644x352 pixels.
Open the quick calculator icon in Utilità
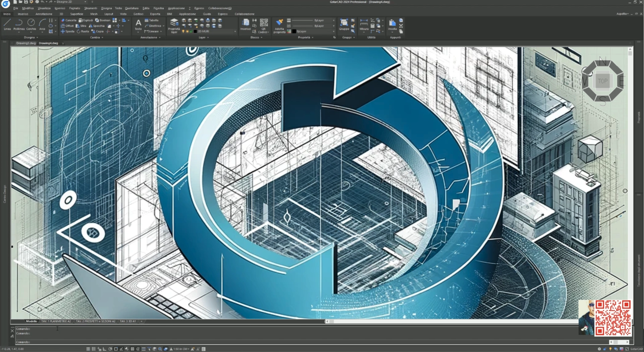pyautogui.click(x=372, y=26)
